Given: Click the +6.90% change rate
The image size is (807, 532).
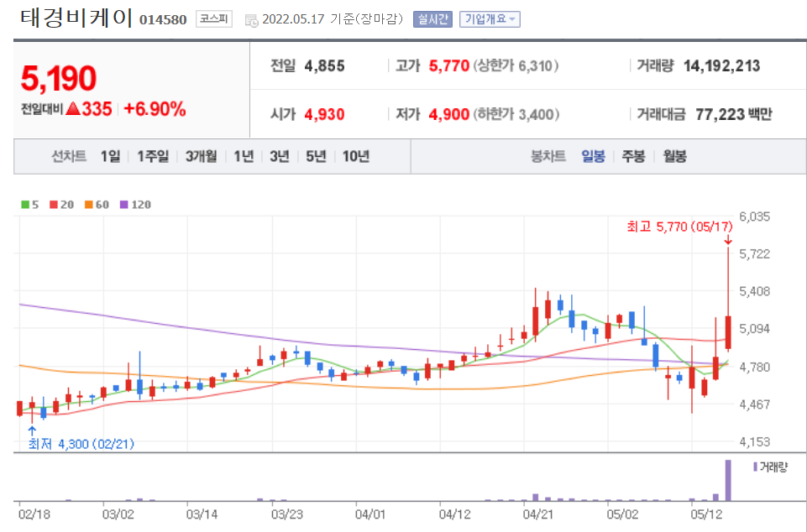Looking at the screenshot, I should point(155,109).
